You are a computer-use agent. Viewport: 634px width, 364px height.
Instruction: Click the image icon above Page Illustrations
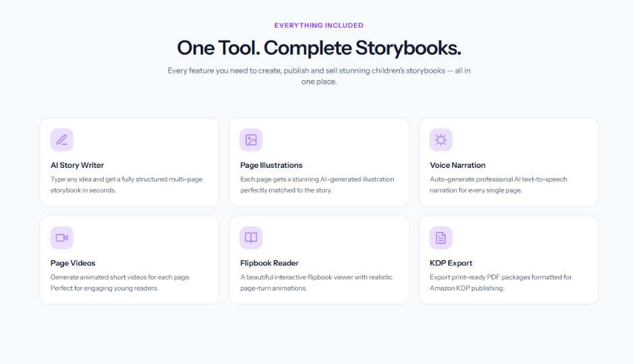(x=251, y=140)
